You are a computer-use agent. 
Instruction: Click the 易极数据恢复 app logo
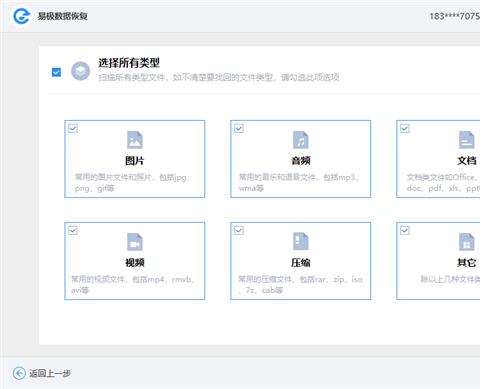pos(22,16)
